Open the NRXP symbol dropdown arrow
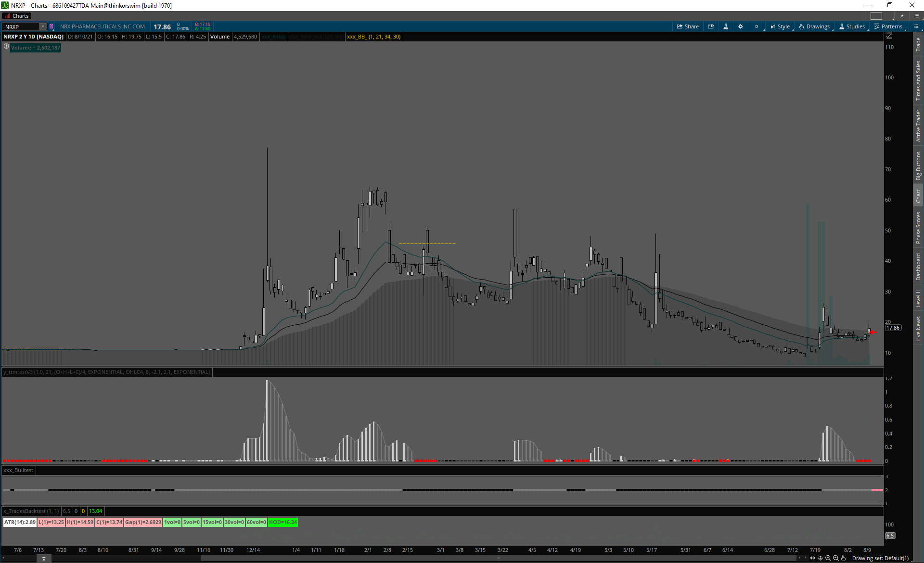The image size is (924, 563). [x=43, y=26]
